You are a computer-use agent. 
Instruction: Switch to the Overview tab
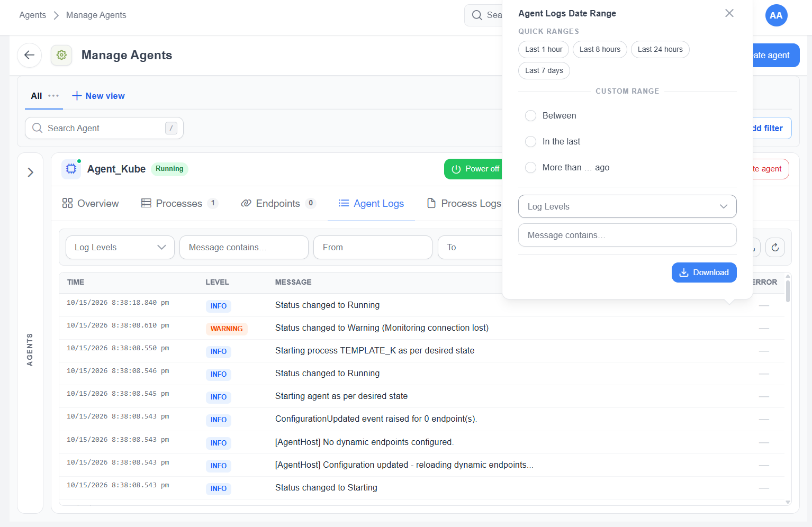91,203
